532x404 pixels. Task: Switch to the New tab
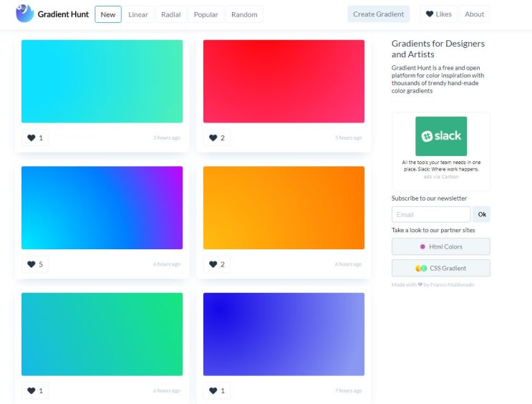(x=108, y=14)
